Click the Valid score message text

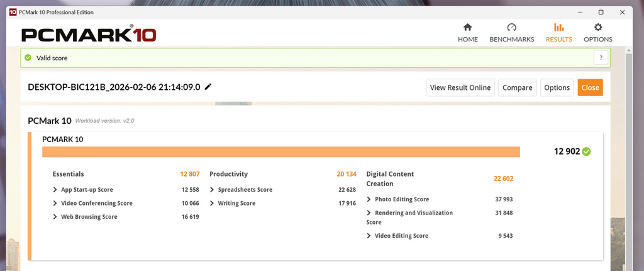(52, 58)
